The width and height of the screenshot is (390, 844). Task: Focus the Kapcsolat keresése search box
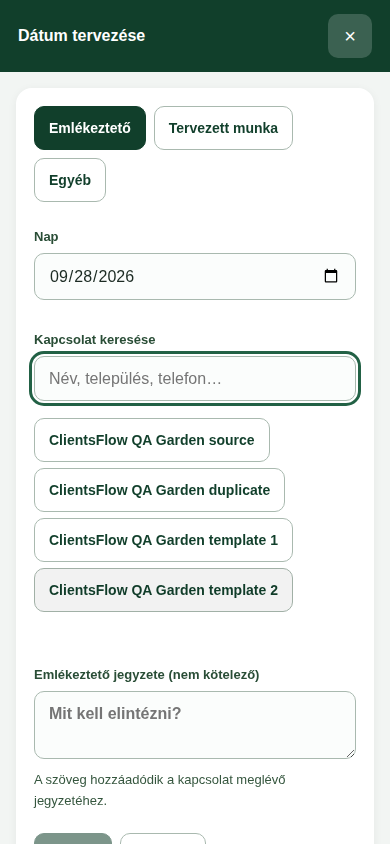point(195,379)
